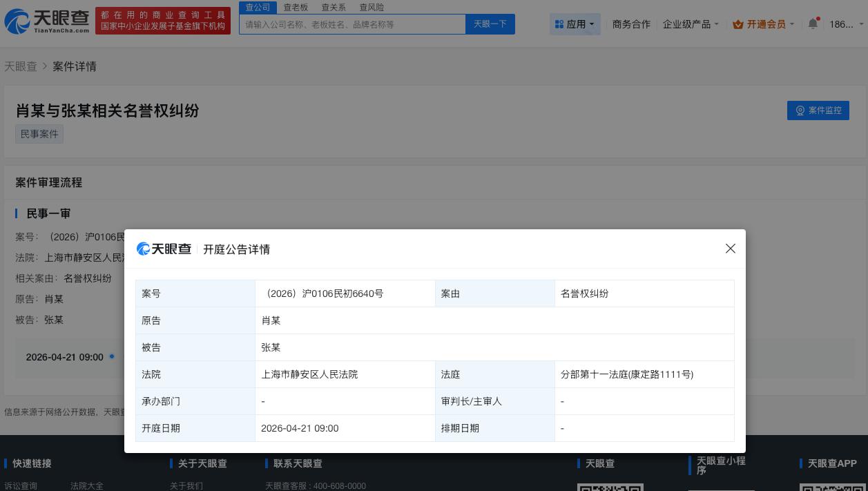Image resolution: width=868 pixels, height=491 pixels.
Task: Click the crown icon beside 开通会员
Action: [x=739, y=24]
